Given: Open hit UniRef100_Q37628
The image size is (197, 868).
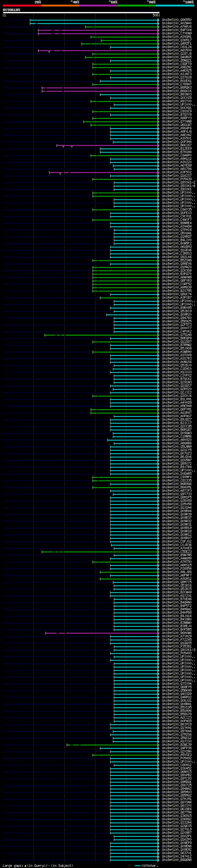Looking at the screenshot, I should (x=176, y=78).
